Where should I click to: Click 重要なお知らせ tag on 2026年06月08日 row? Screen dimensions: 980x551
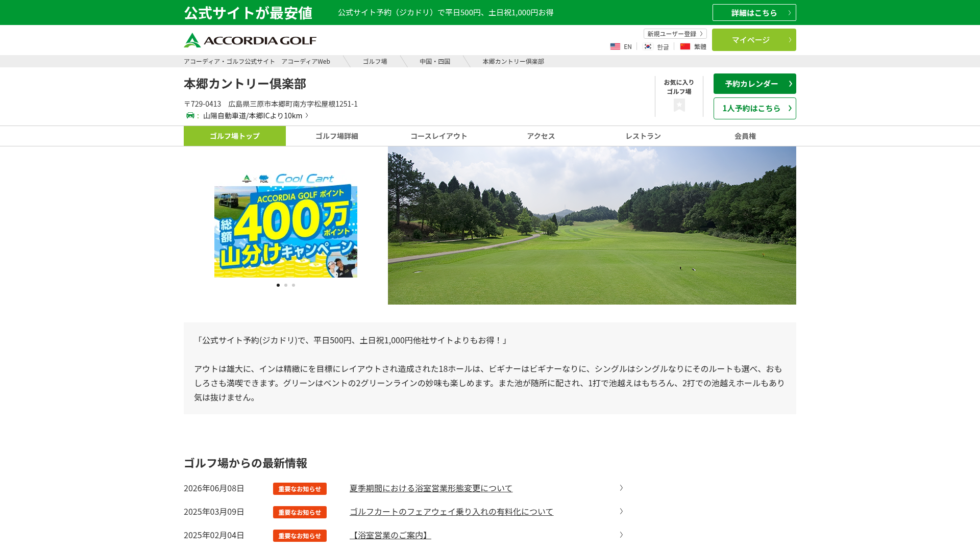[x=300, y=489]
